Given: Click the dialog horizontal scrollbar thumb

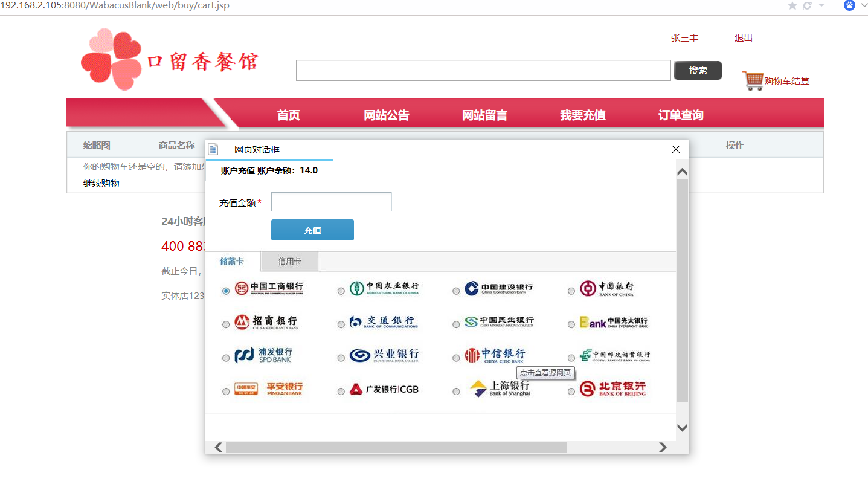Looking at the screenshot, I should [396, 447].
